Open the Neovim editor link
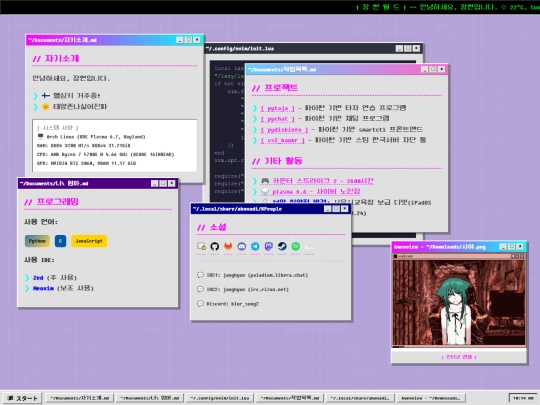This screenshot has width=540, height=405. pos(43,288)
